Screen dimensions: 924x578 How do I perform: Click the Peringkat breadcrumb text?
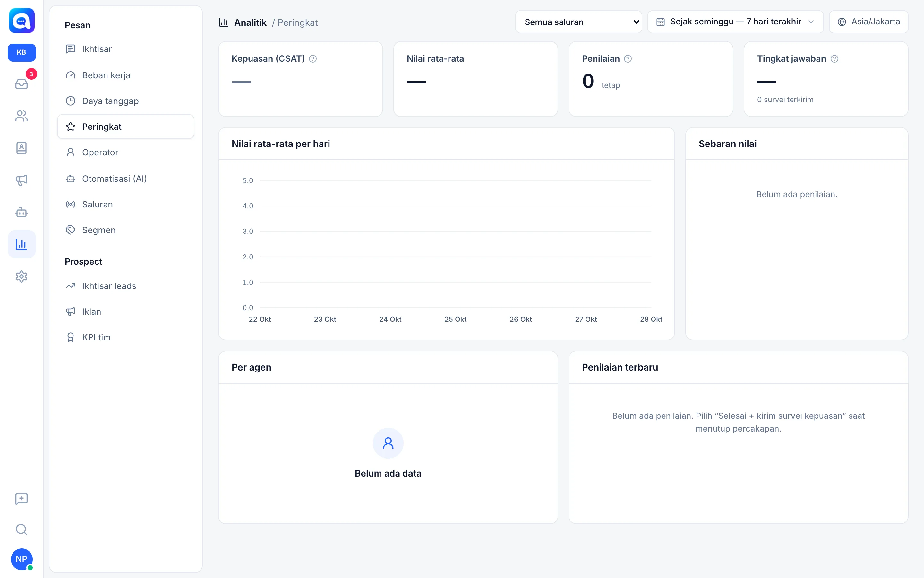point(297,22)
